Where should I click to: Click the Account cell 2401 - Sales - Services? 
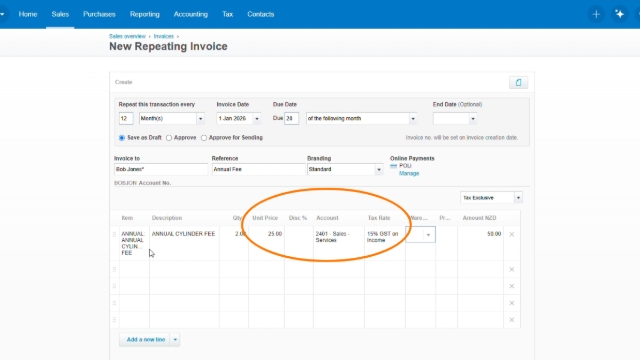339,243
